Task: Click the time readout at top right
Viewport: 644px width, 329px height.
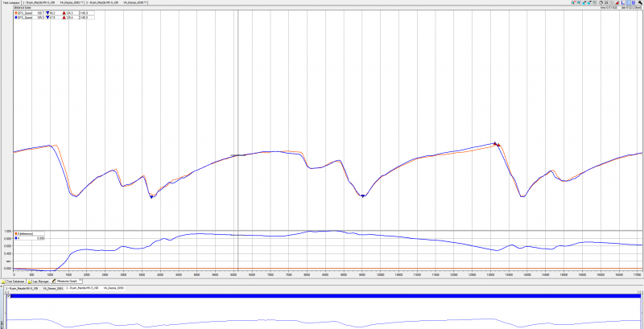Action: pos(609,7)
